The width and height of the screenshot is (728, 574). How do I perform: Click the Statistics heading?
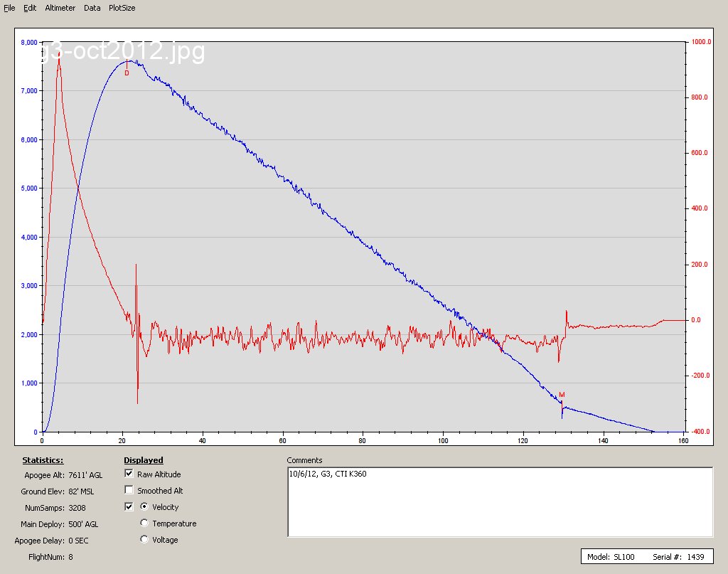click(x=43, y=460)
